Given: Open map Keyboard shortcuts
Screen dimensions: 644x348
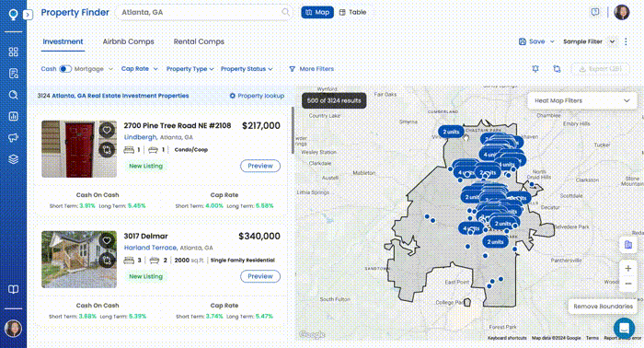Looking at the screenshot, I should click(x=507, y=338).
